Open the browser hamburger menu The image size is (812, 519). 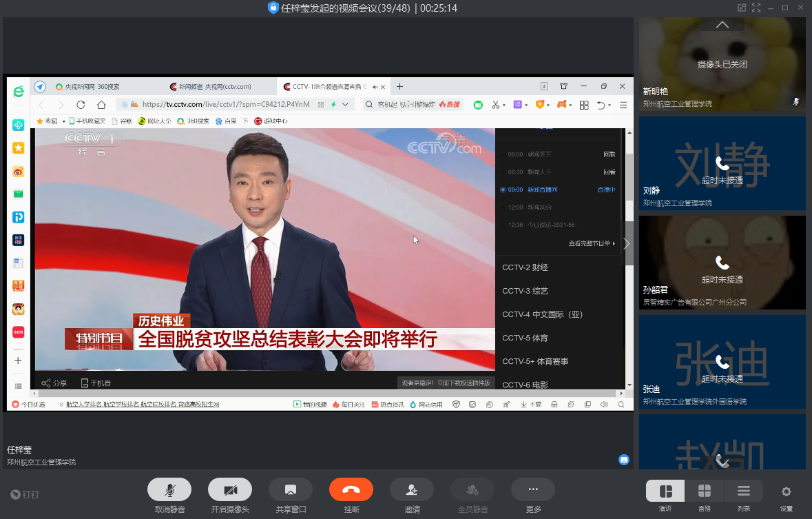(623, 105)
